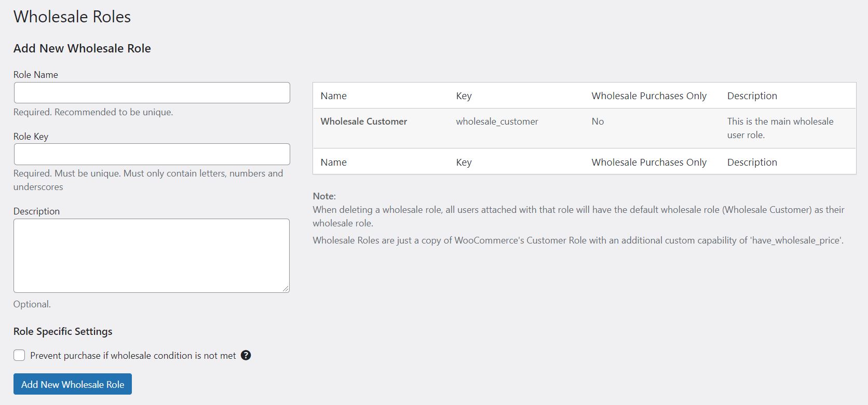Click the bottom Name footer header
The height and width of the screenshot is (405, 868).
click(x=333, y=162)
